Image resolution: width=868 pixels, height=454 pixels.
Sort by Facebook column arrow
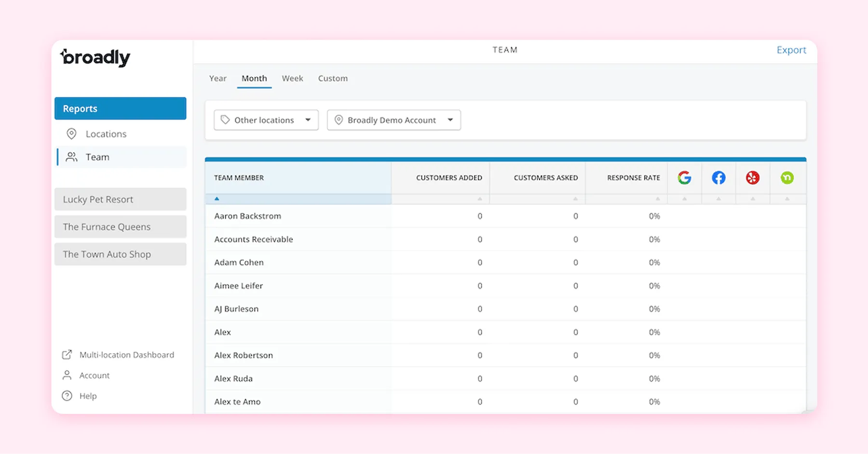tap(719, 199)
